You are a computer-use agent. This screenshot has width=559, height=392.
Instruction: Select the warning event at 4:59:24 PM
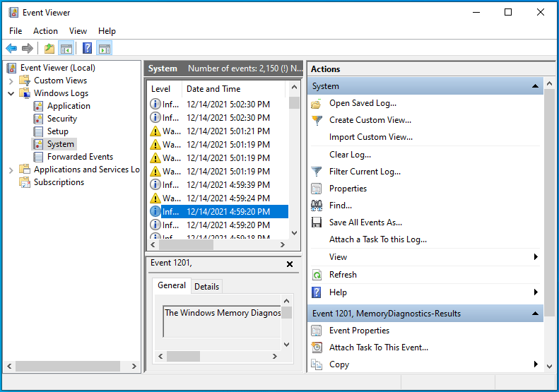click(218, 198)
